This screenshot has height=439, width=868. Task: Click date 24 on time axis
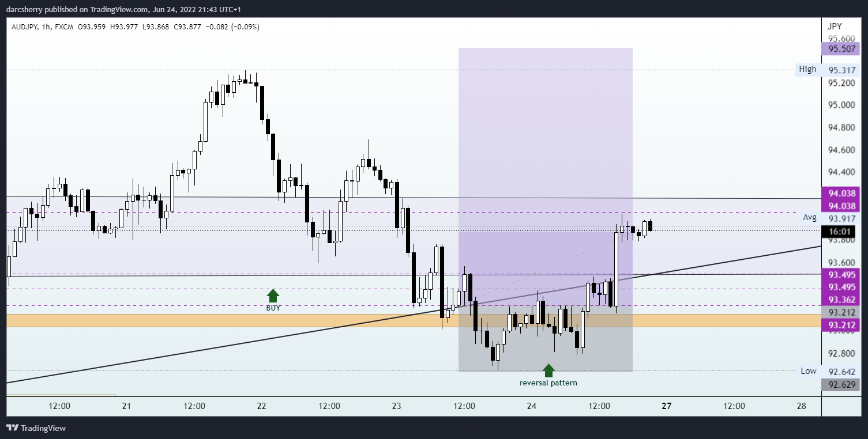532,406
